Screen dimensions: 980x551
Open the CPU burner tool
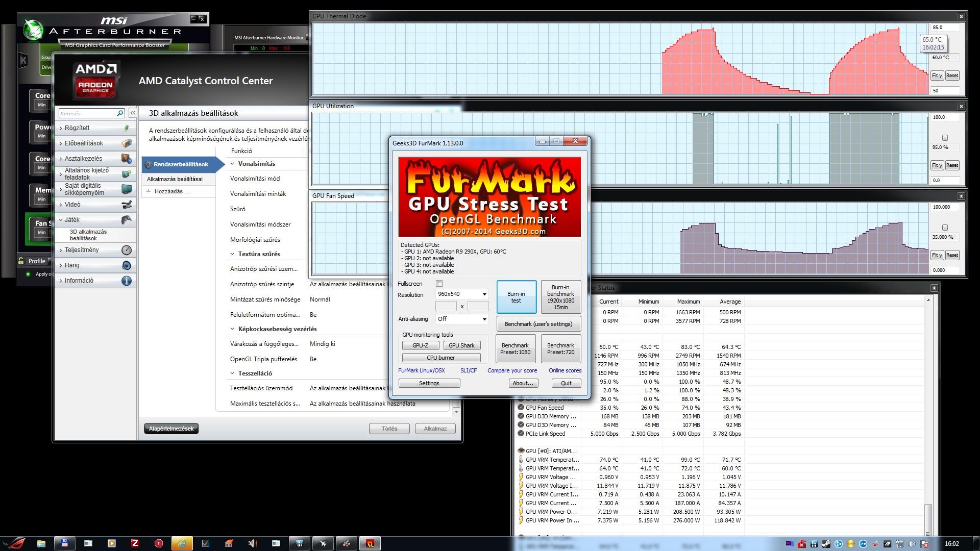click(x=441, y=358)
